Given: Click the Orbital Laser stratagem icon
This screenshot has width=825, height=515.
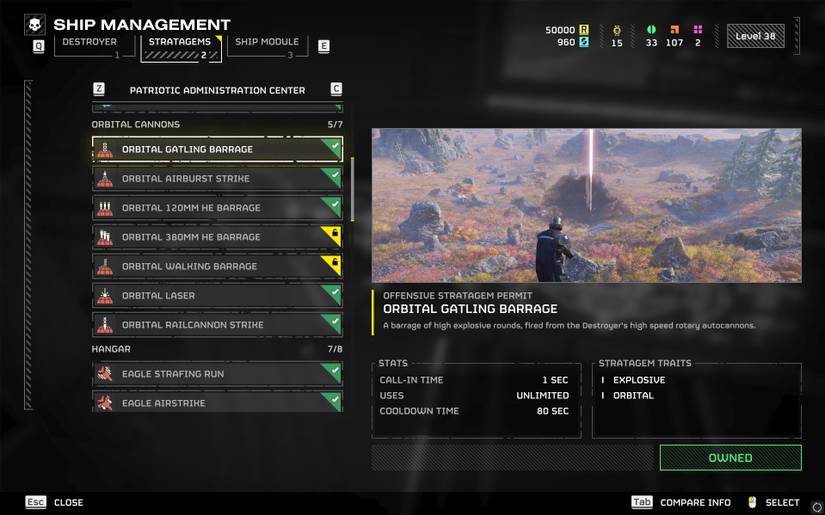Looking at the screenshot, I should 105,296.
